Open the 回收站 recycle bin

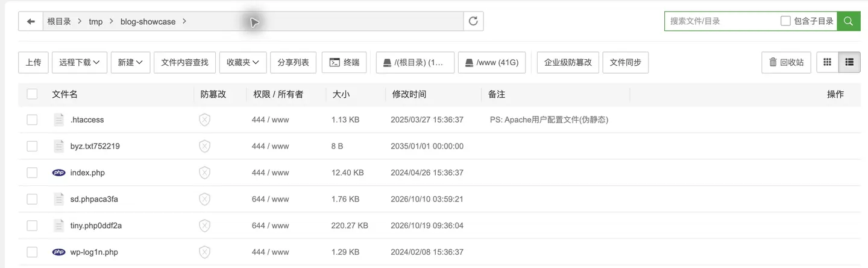[x=786, y=62]
